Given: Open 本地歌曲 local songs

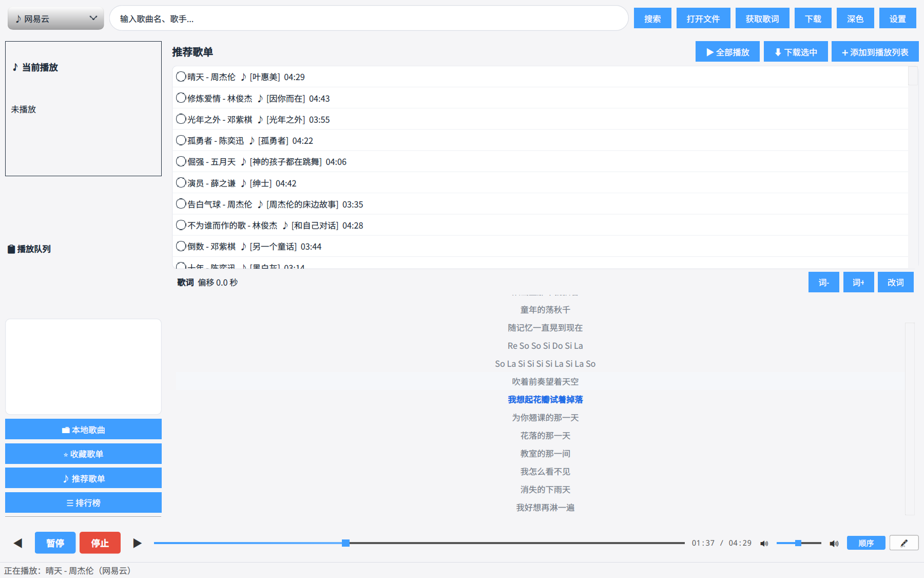Looking at the screenshot, I should tap(83, 429).
